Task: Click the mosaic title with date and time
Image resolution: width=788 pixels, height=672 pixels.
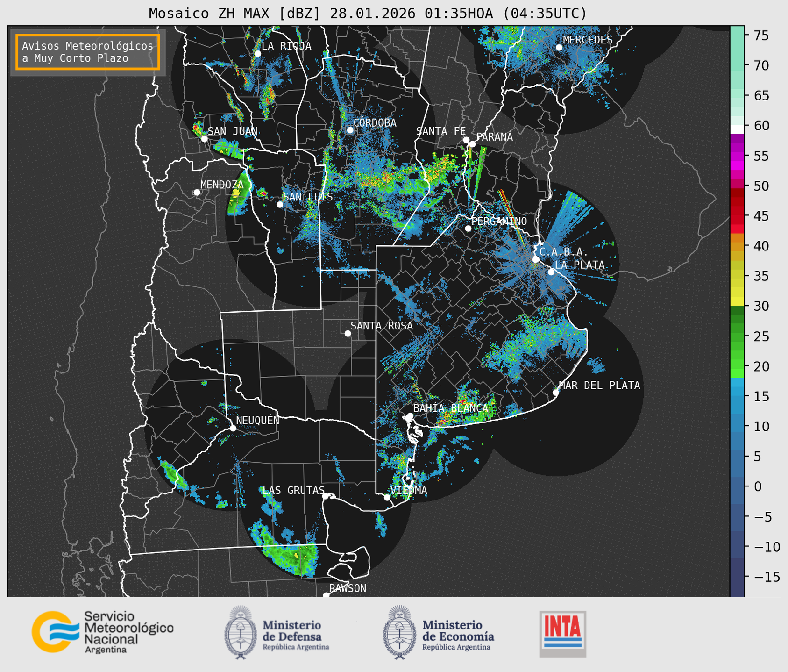Action: [368, 13]
